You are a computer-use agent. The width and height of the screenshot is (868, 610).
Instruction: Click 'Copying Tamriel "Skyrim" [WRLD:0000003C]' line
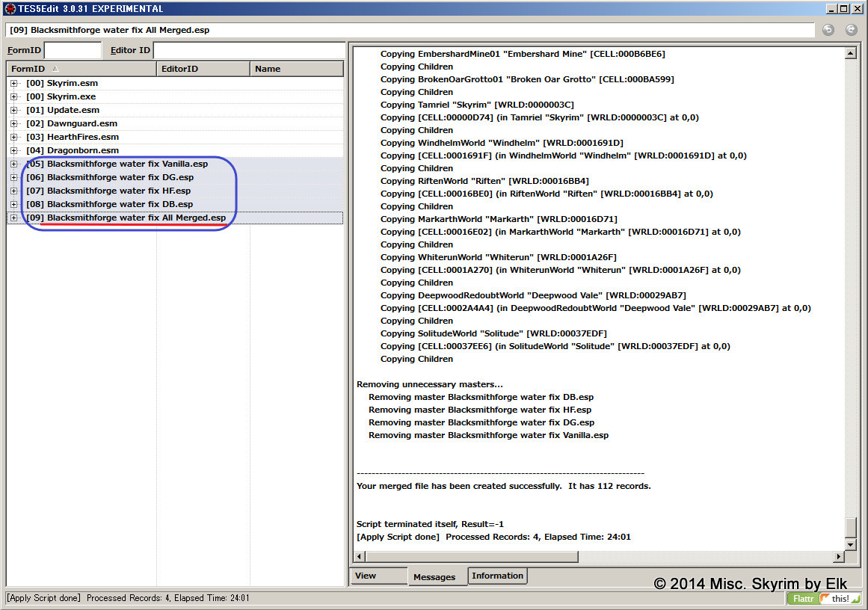click(477, 105)
